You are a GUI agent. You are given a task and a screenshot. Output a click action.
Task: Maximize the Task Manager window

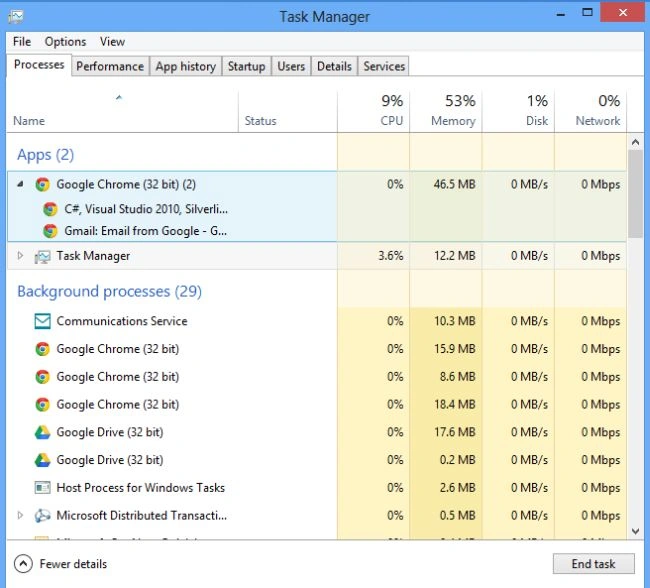click(x=587, y=13)
